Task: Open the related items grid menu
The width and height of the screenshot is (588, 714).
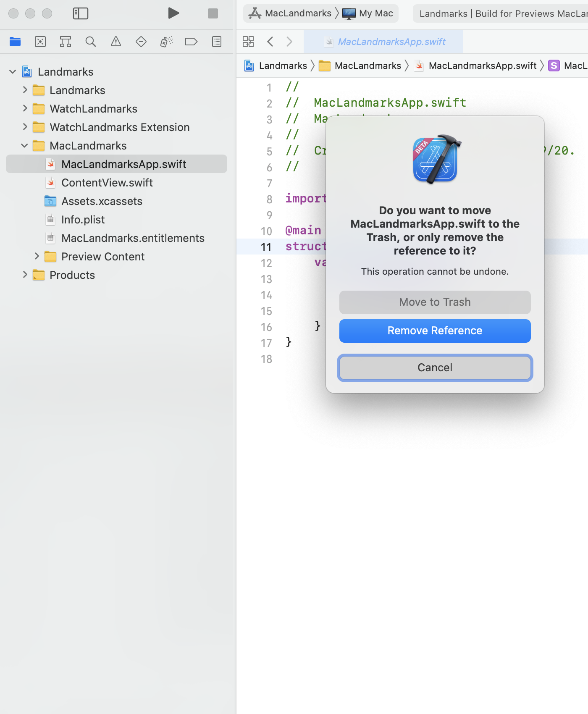Action: coord(248,42)
